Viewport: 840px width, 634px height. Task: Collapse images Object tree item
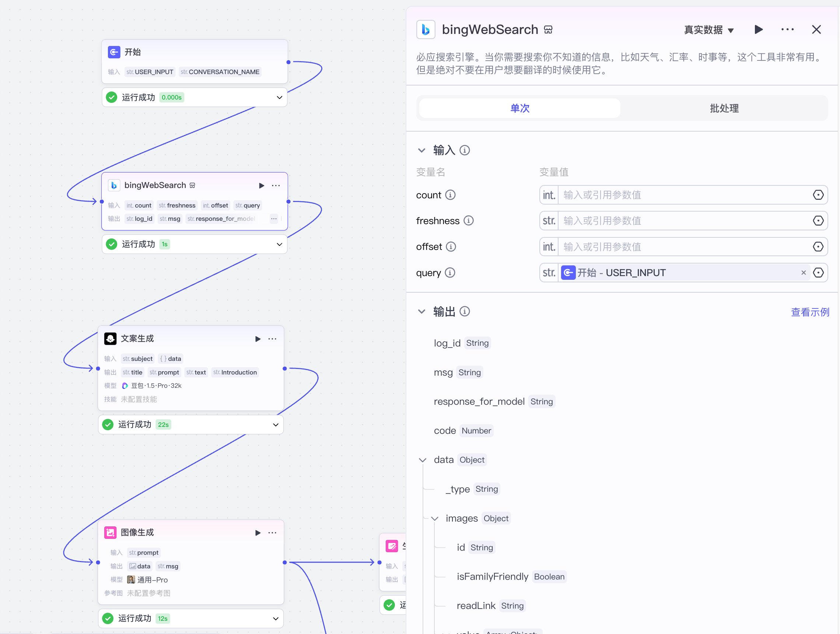(x=435, y=519)
